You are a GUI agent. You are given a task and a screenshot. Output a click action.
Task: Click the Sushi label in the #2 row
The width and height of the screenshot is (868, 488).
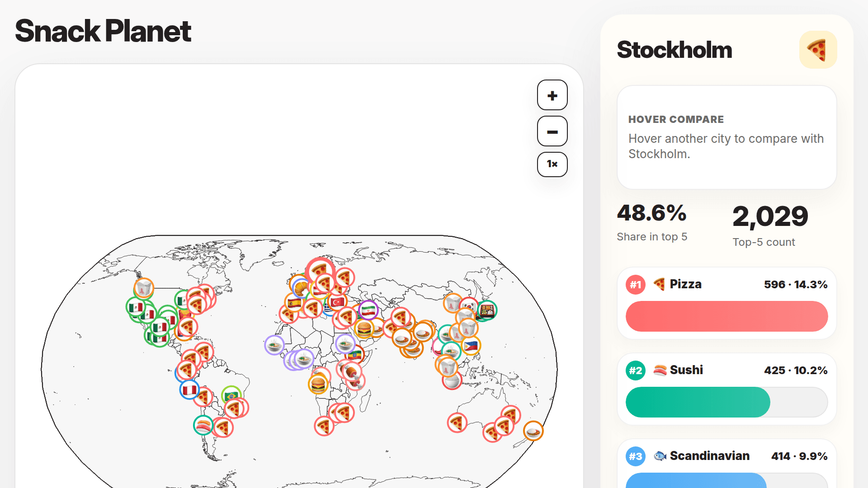(x=686, y=370)
